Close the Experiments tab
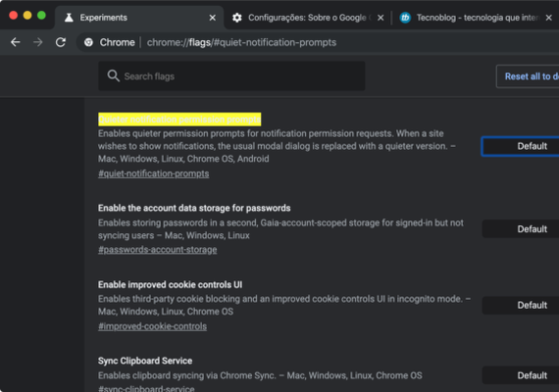The image size is (559, 392). point(213,18)
